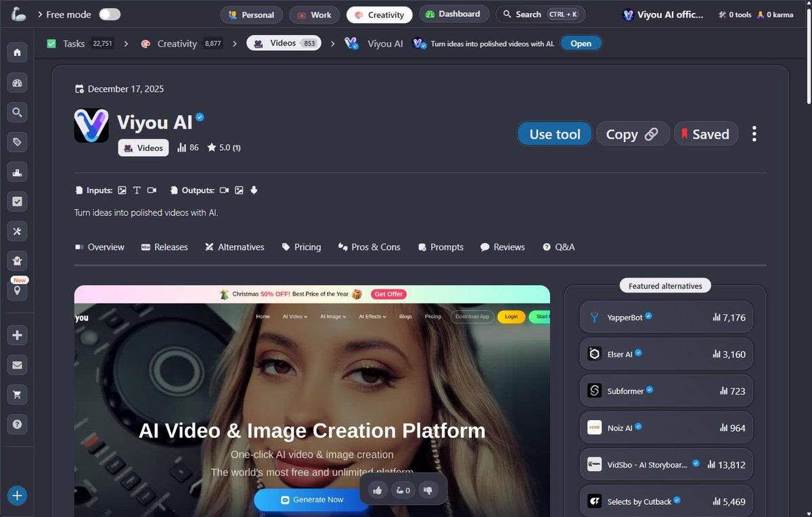Click the Viyou AI logo image
Image resolution: width=812 pixels, height=517 pixels.
pyautogui.click(x=91, y=125)
